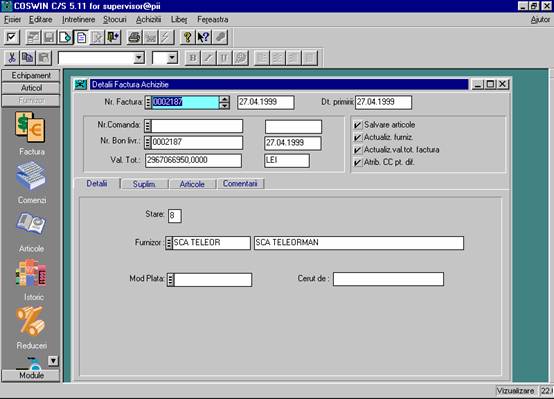Click the Liber menu item
This screenshot has height=399, width=554.
[x=179, y=20]
